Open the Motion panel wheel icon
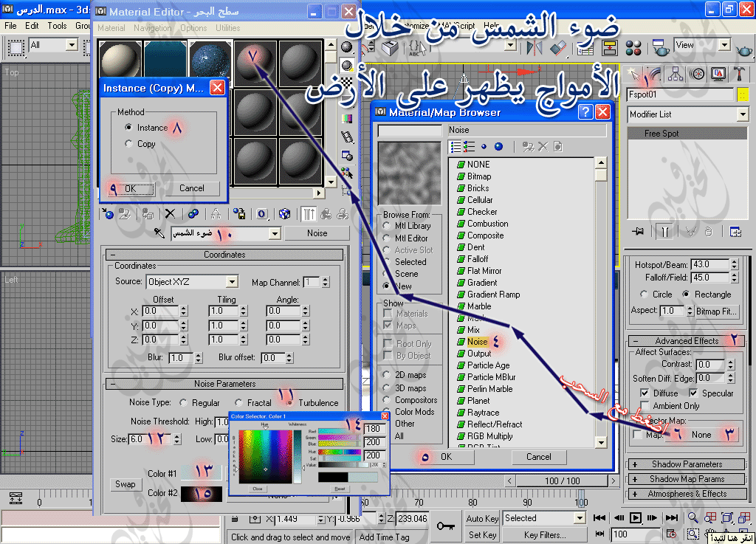Viewport: 756px width, 544px height. click(697, 75)
